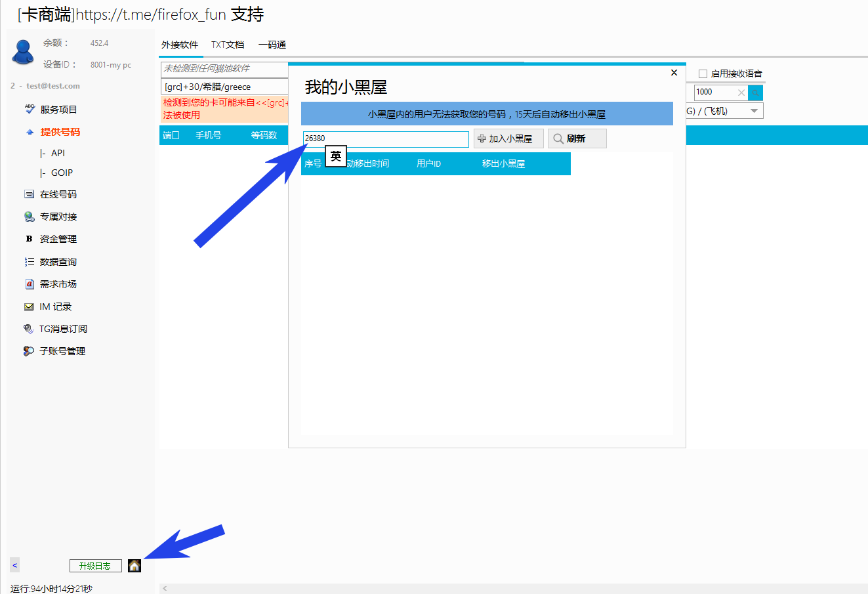The width and height of the screenshot is (868, 594).
Task: Select 提供号码 in the sidebar
Action: [x=60, y=132]
